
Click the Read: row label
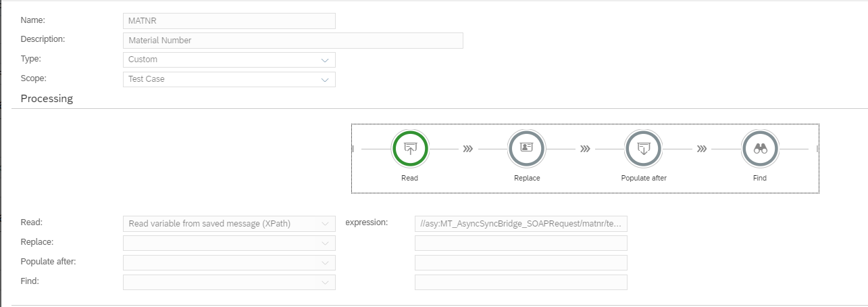click(32, 222)
